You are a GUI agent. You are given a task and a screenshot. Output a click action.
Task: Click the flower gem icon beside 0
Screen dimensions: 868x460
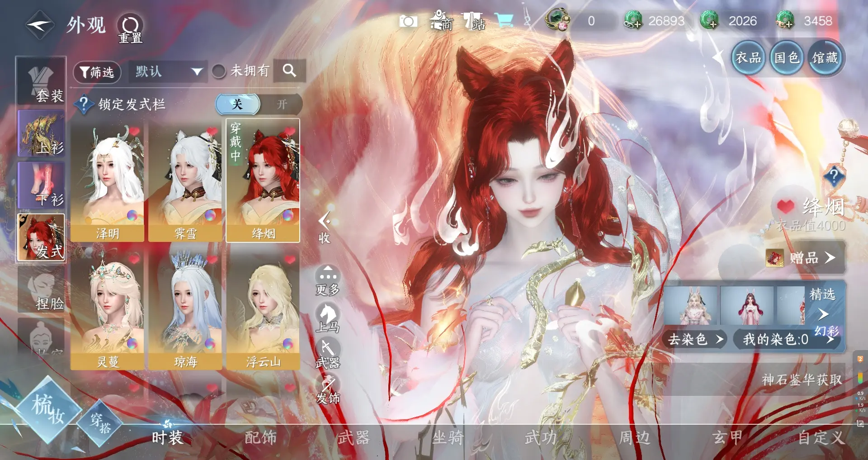(557, 19)
